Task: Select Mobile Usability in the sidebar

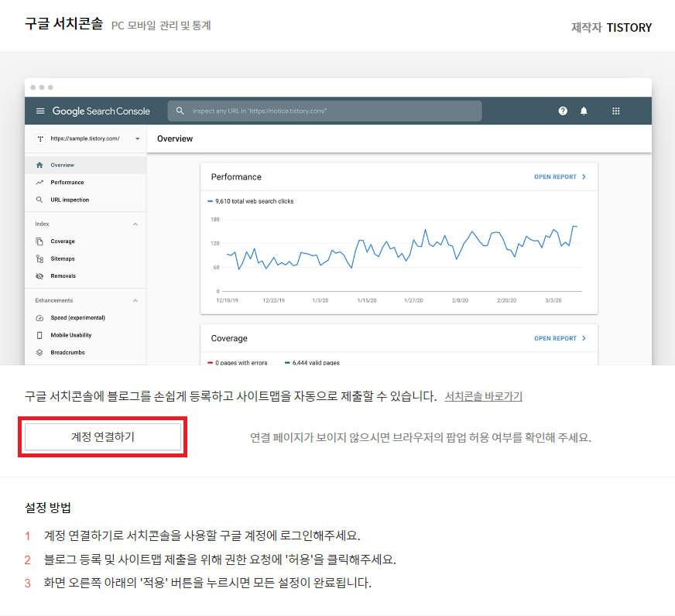Action: 85,335
